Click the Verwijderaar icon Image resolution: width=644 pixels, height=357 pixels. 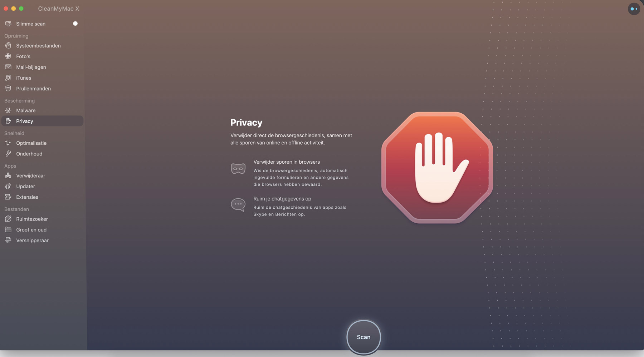(x=8, y=175)
